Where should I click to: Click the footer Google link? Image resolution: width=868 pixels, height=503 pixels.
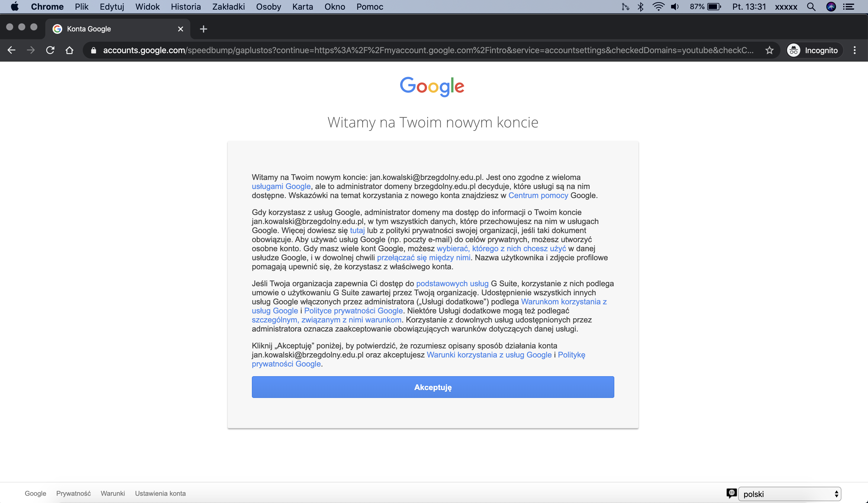tap(35, 493)
